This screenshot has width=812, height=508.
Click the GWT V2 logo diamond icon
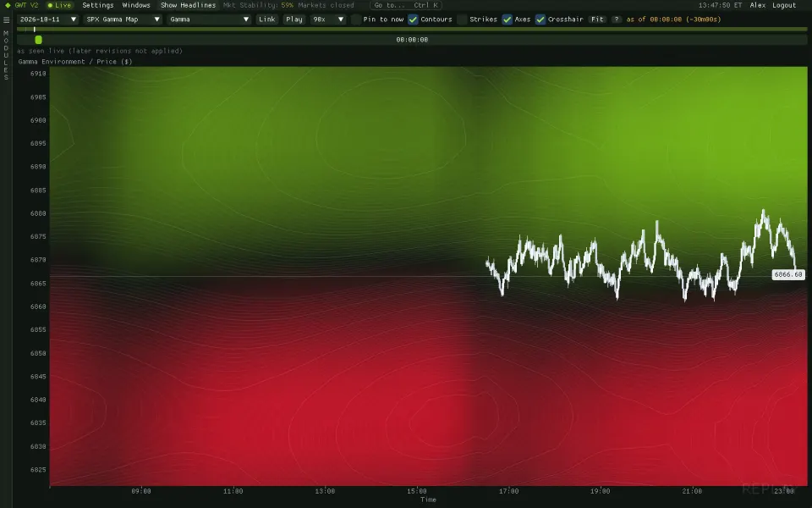(x=8, y=5)
